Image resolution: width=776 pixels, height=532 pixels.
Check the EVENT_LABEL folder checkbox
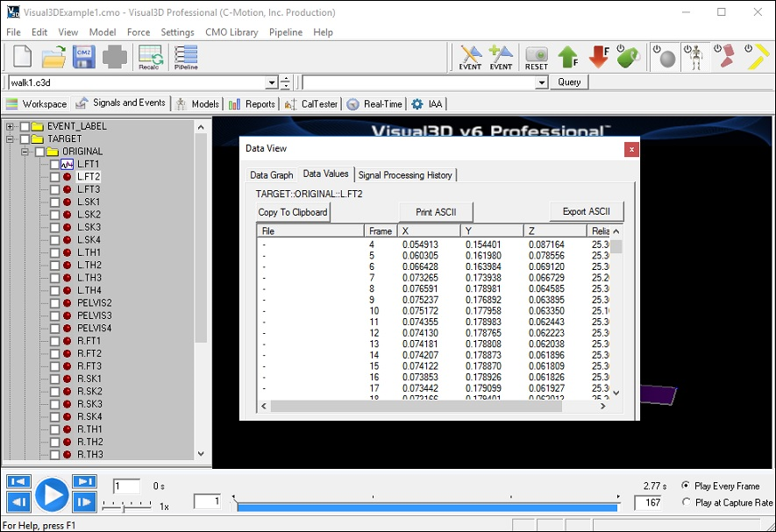coord(25,126)
